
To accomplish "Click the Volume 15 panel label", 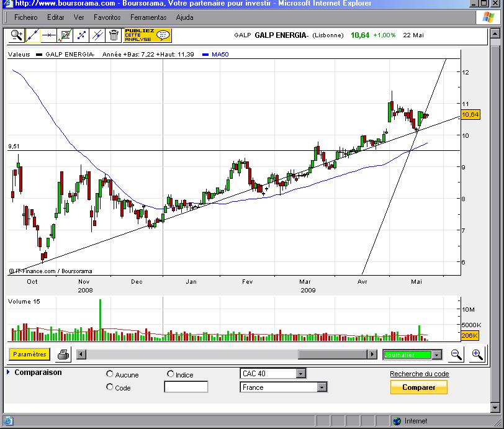I will tap(24, 301).
